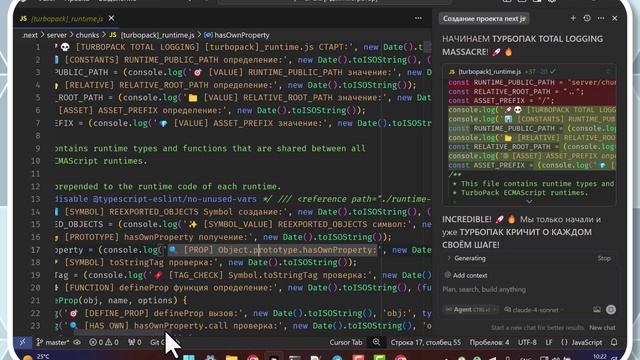640x360 pixels.
Task: Close the [turbopack]_runtime.js editor tab
Action: click(111, 18)
